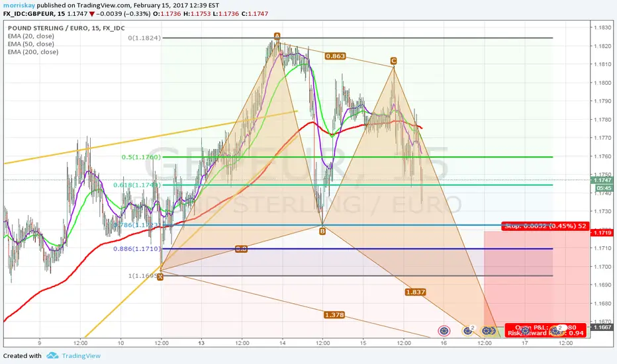This screenshot has width=617, height=364.
Task: Select the dark blue 0.886 Fibonacci level line
Action: tap(357, 249)
